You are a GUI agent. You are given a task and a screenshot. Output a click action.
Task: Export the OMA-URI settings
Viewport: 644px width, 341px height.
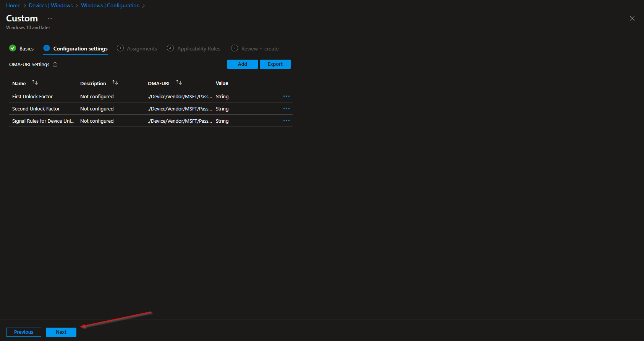[x=275, y=64]
